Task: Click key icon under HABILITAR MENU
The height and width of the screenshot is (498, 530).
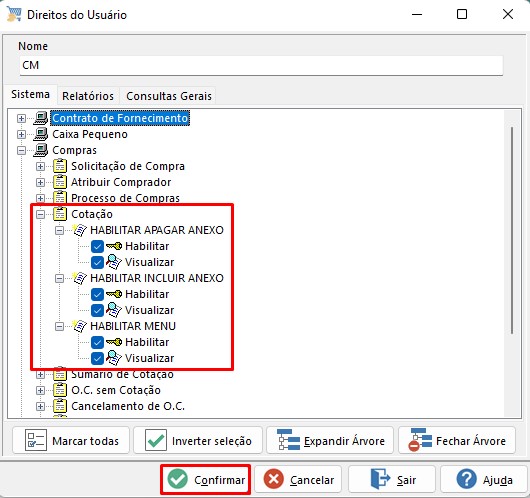Action: click(114, 342)
